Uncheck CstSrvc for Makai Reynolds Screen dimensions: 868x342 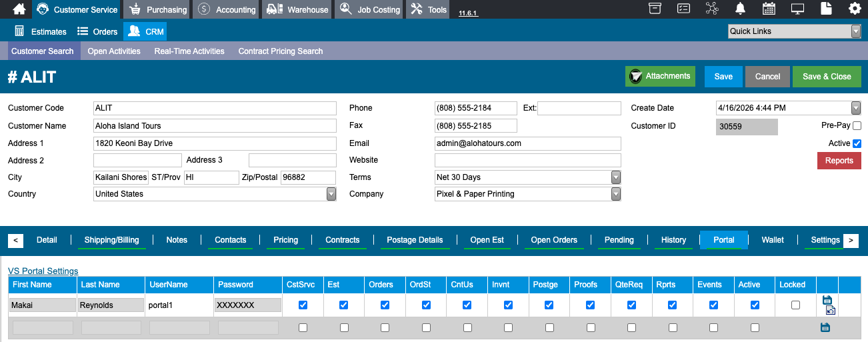pyautogui.click(x=303, y=305)
